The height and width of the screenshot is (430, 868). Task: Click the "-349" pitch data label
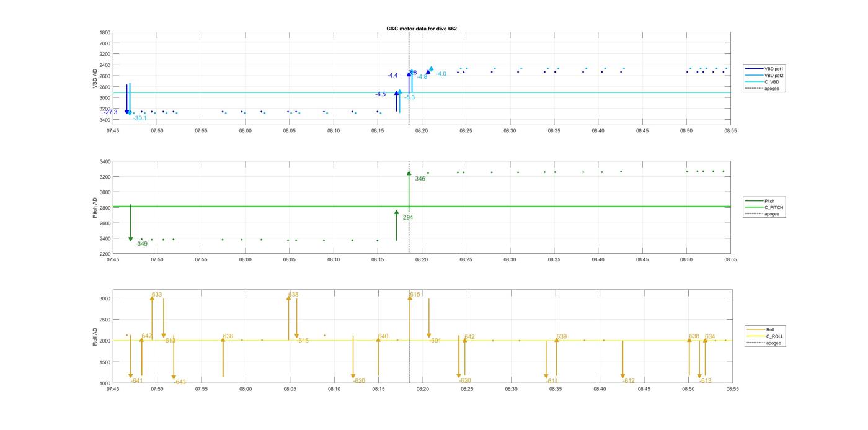[141, 244]
